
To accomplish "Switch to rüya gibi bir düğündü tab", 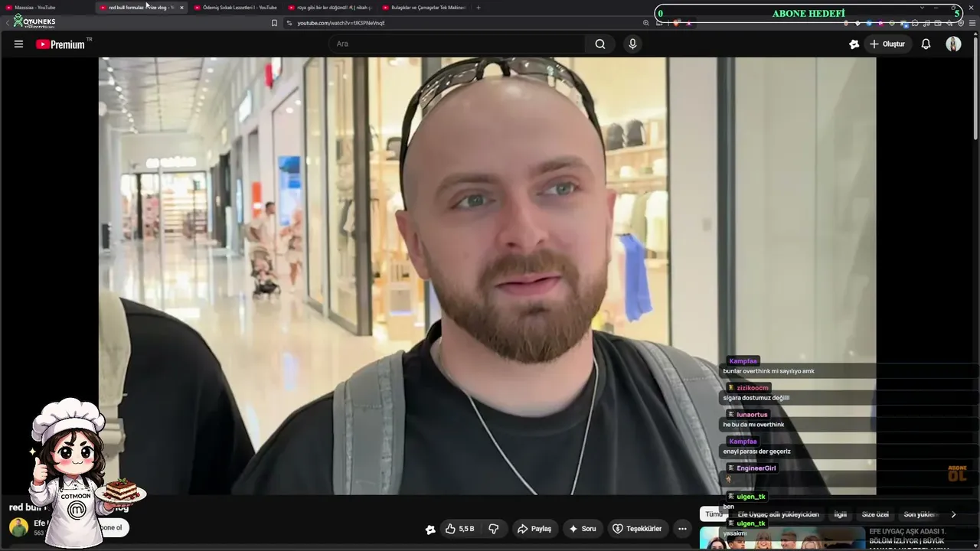I will (331, 8).
